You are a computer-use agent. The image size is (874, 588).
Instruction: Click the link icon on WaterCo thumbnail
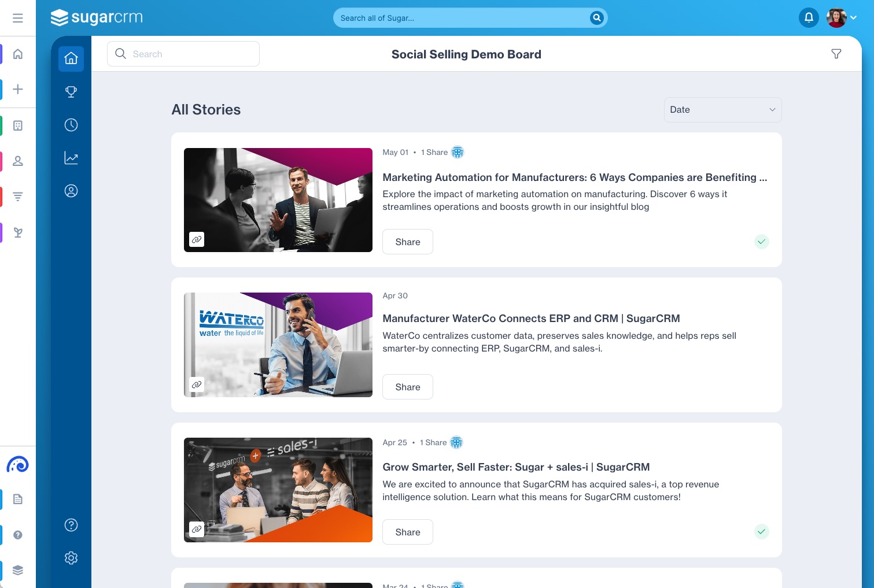click(197, 384)
